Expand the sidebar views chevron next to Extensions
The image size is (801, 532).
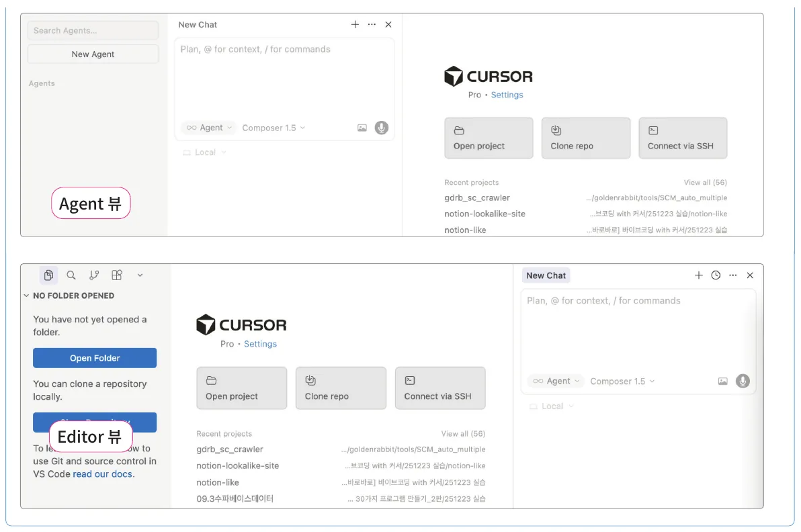click(x=140, y=275)
